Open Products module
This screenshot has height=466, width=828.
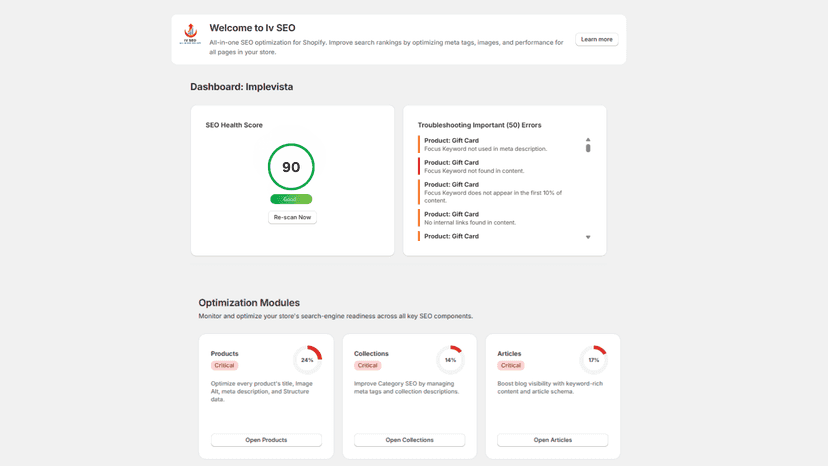[x=266, y=440]
